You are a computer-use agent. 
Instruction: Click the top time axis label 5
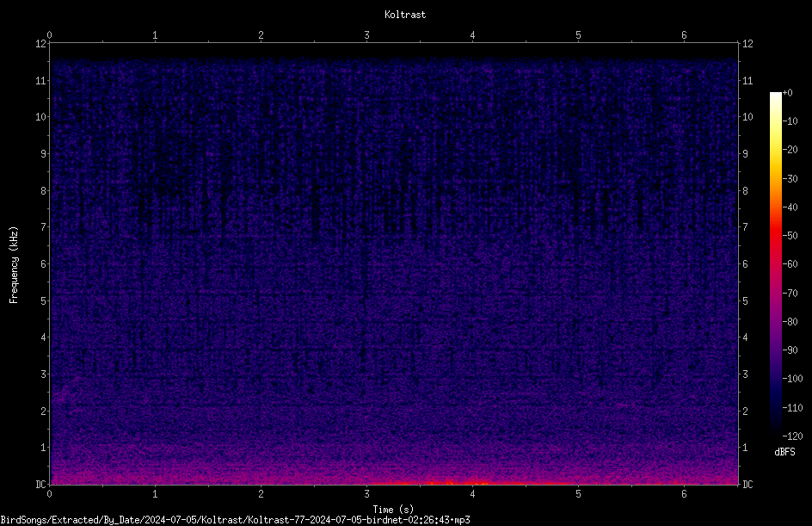pyautogui.click(x=578, y=35)
